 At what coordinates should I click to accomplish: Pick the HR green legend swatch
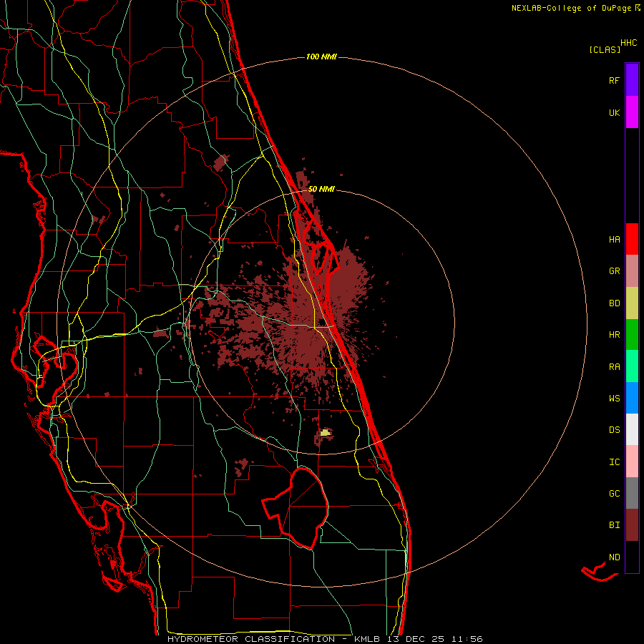(x=632, y=335)
